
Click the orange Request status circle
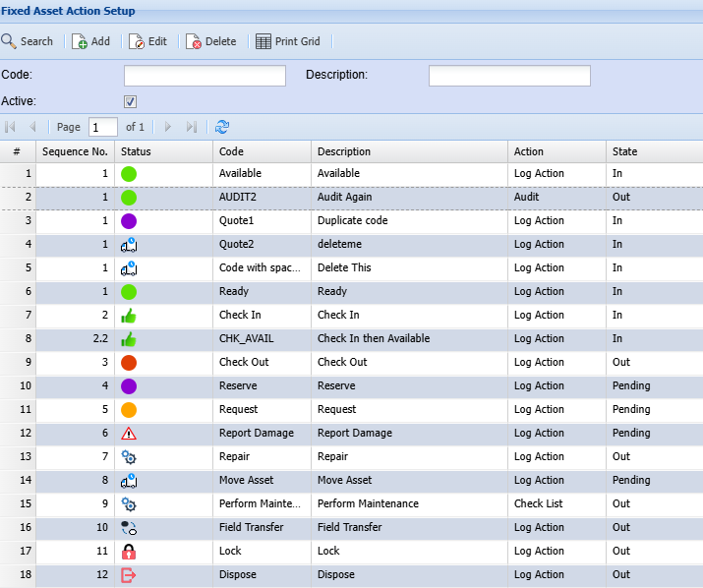pos(129,410)
